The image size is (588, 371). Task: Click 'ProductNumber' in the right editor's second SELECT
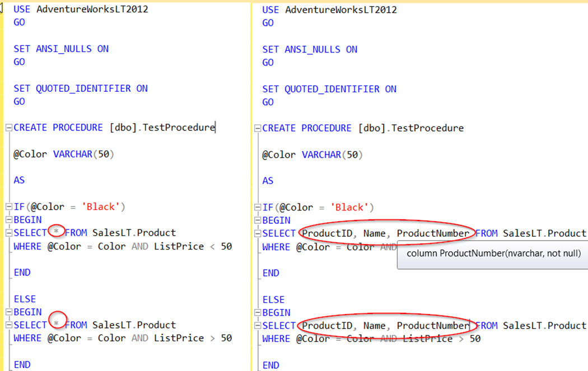[433, 326]
